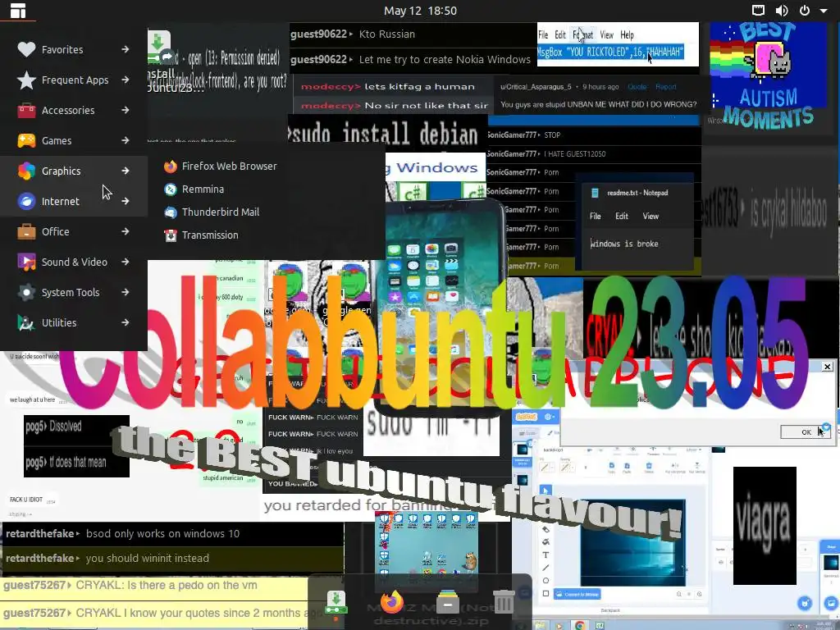
Task: Open the clock showing May 12 18:50
Action: [420, 11]
